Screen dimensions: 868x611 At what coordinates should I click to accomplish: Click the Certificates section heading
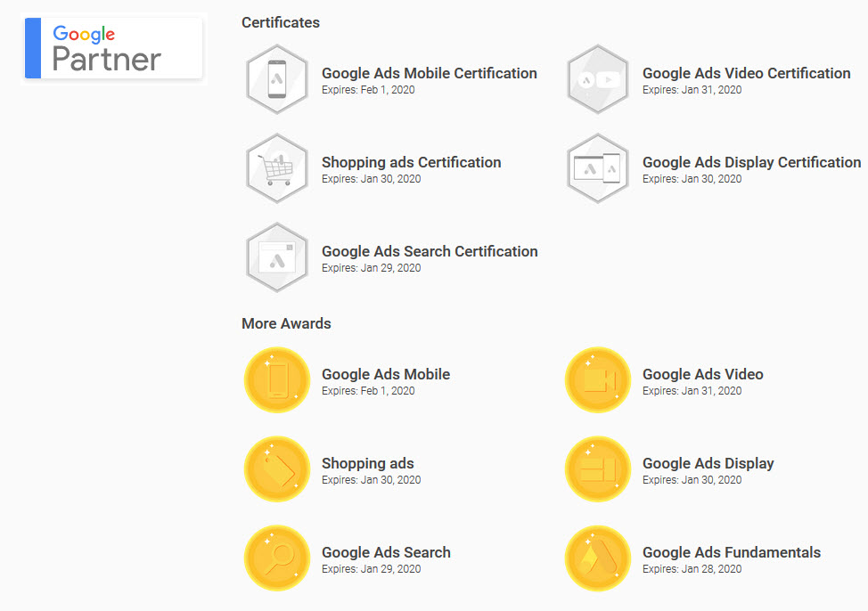coord(280,22)
